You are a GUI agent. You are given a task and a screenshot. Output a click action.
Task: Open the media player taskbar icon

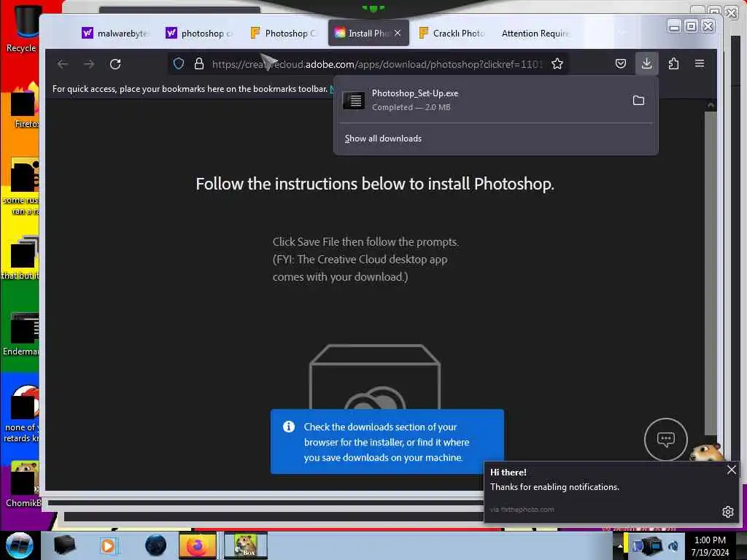[108, 545]
